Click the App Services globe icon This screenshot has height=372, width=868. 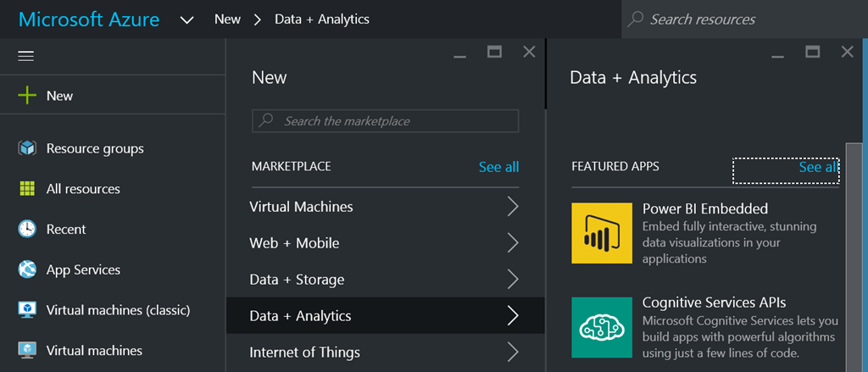27,269
